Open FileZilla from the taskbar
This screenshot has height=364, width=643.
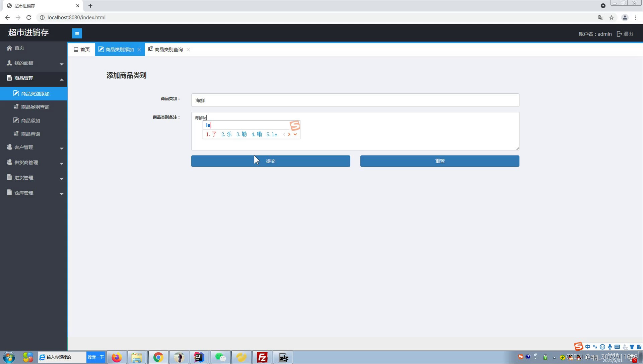tap(262, 357)
